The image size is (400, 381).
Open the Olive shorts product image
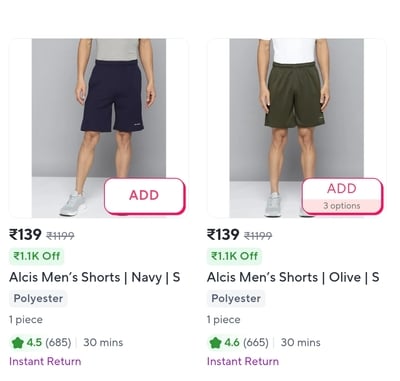coord(297,128)
